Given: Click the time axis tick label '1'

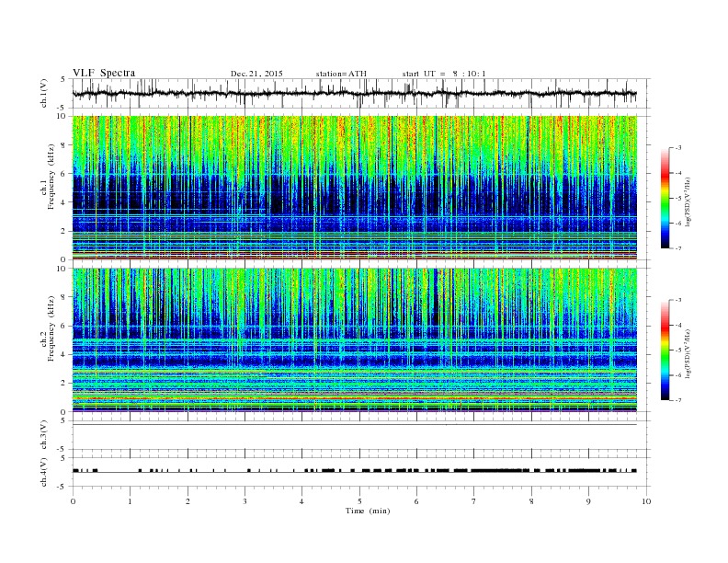Looking at the screenshot, I should click(x=130, y=501).
